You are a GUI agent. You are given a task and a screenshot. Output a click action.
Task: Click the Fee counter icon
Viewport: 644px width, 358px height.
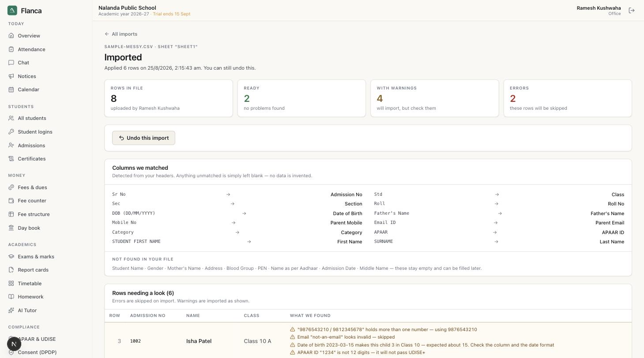click(11, 201)
